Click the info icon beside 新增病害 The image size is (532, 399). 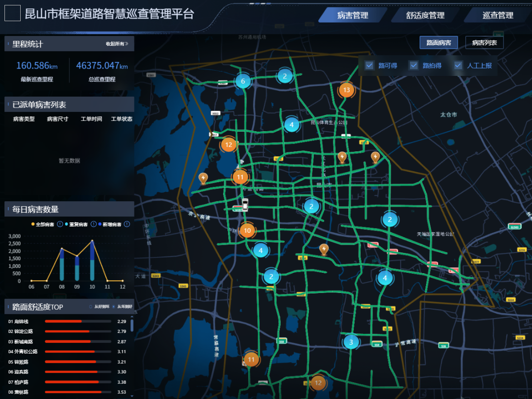pos(127,224)
